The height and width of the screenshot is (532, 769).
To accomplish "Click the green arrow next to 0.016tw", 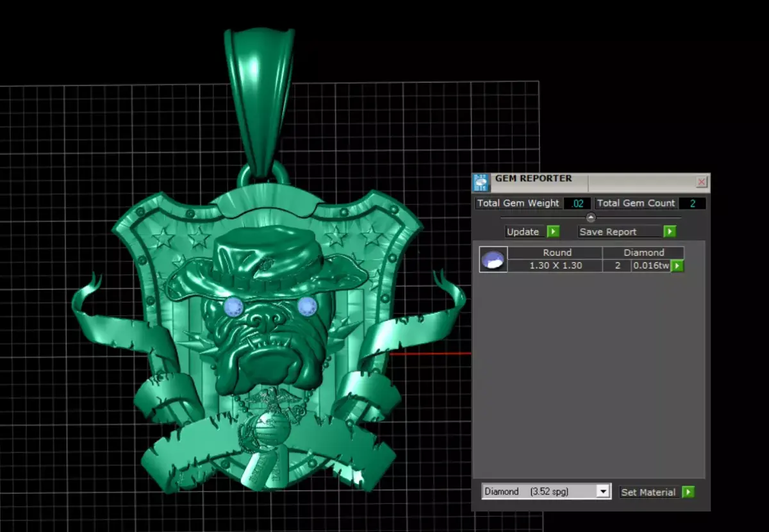I will pos(677,265).
